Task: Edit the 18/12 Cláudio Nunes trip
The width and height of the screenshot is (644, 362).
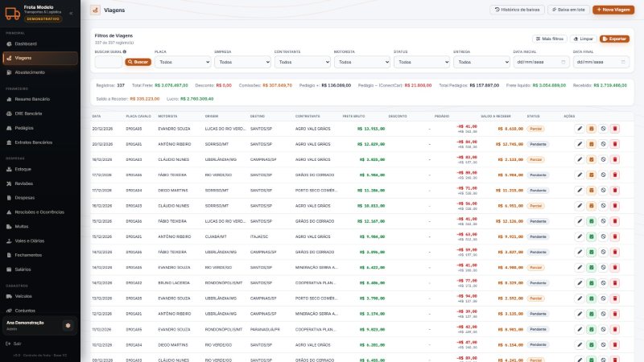Action: pos(580,159)
